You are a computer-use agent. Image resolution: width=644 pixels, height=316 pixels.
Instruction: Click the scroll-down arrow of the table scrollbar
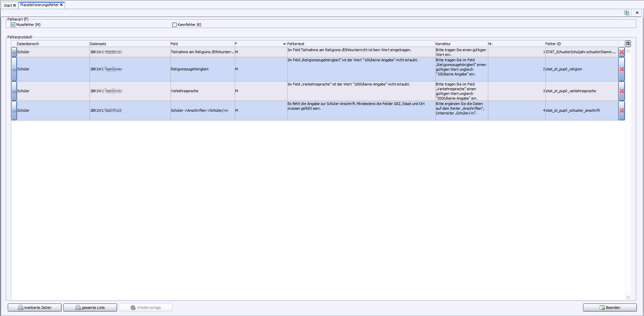point(628,297)
